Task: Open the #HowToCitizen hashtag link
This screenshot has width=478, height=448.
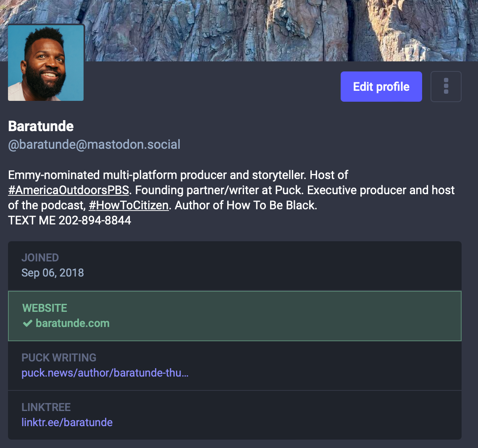Action: [x=129, y=206]
